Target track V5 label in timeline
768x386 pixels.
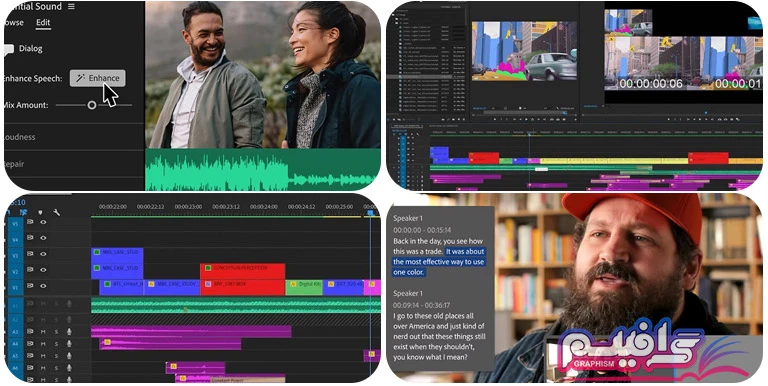tap(15, 224)
